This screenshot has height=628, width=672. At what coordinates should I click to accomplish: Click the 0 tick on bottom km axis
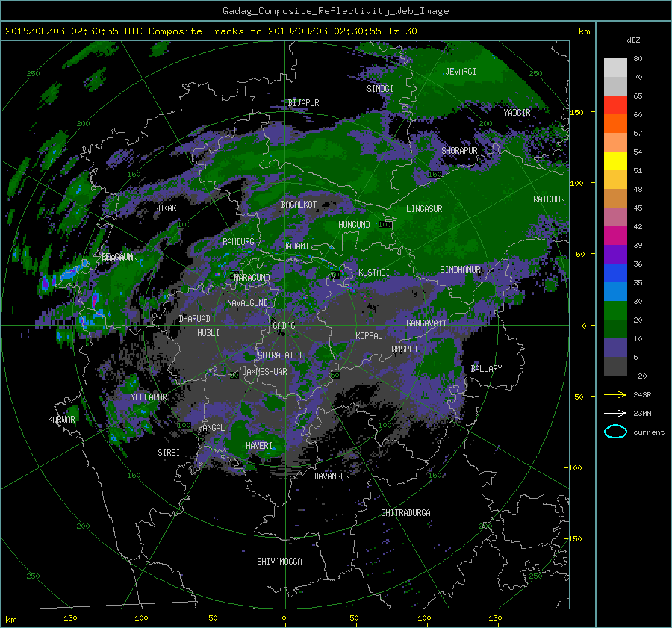(x=284, y=618)
